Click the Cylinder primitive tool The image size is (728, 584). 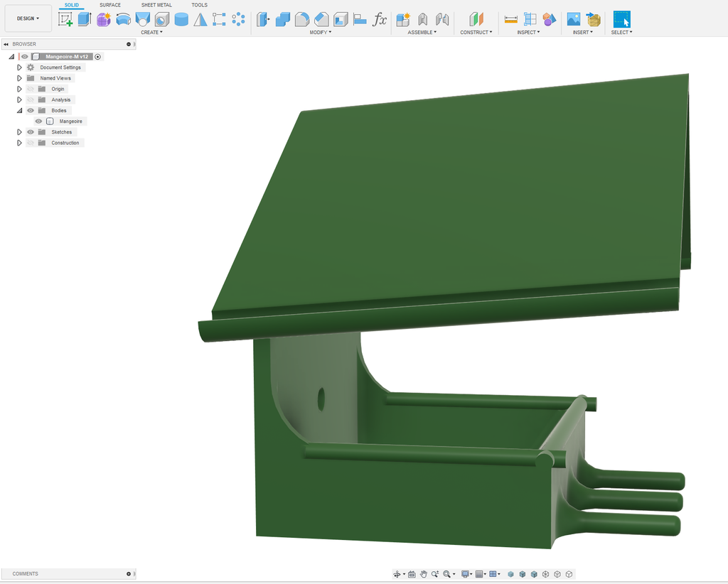(181, 19)
